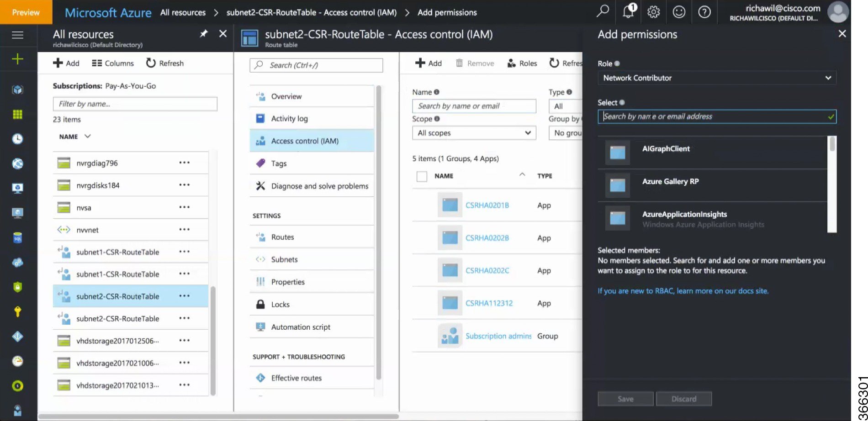Screen dimensions: 868x421
Task: Open Roles in Access control toolbar
Action: coord(522,63)
